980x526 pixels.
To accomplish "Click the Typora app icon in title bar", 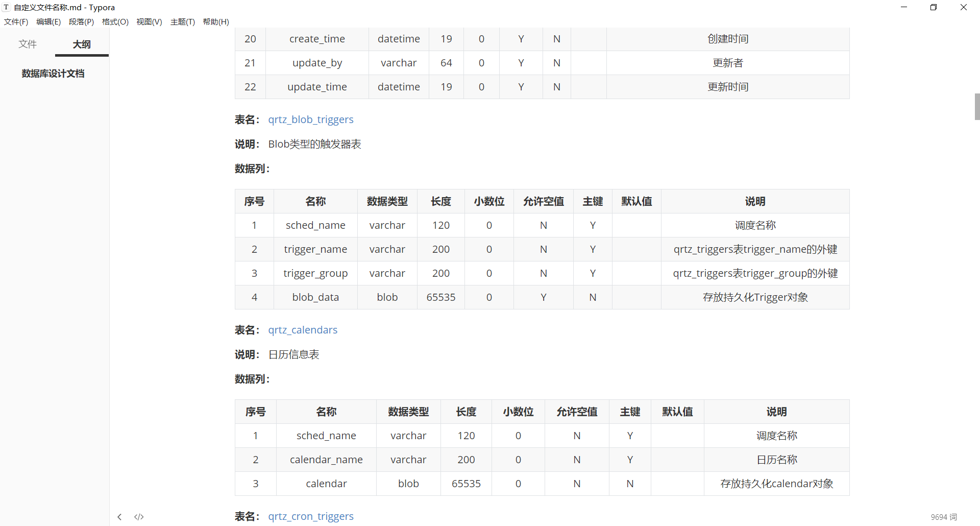I will tap(6, 7).
